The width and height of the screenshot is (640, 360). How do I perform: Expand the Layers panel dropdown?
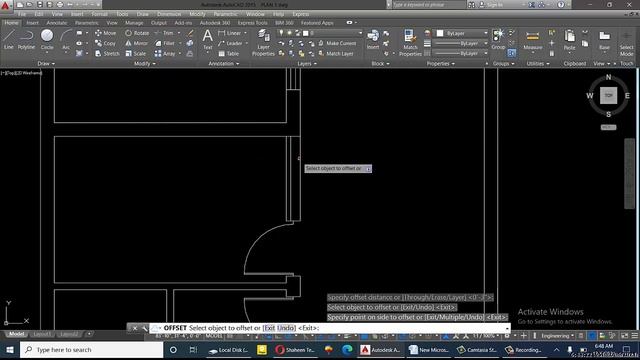coord(307,64)
